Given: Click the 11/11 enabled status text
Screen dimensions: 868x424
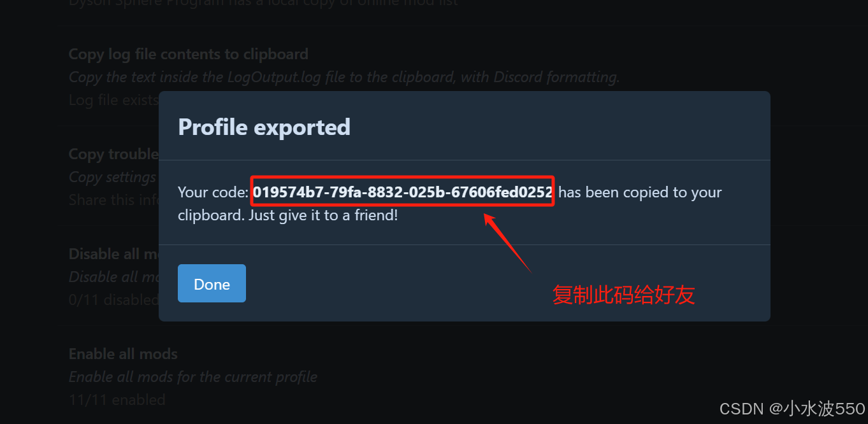Looking at the screenshot, I should 117,400.
